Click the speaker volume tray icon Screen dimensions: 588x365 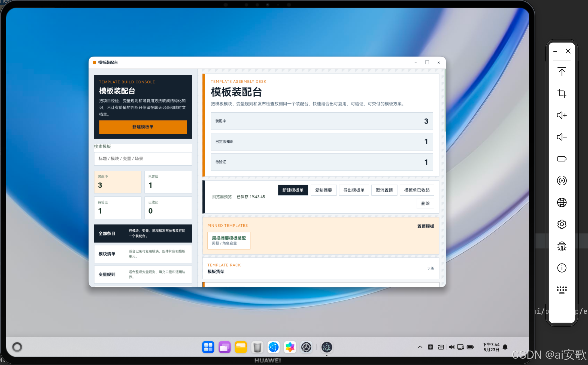point(451,347)
